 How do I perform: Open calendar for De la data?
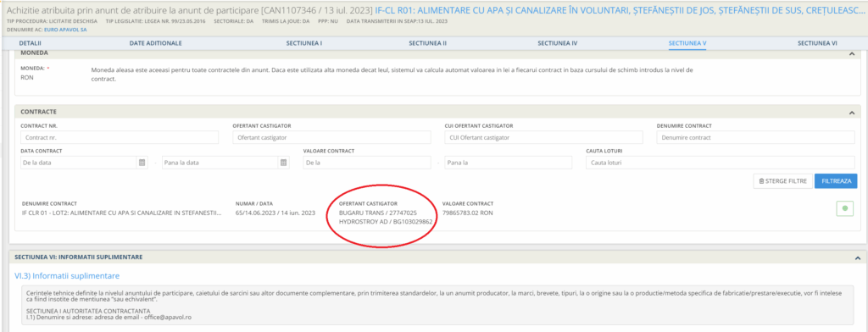(142, 163)
